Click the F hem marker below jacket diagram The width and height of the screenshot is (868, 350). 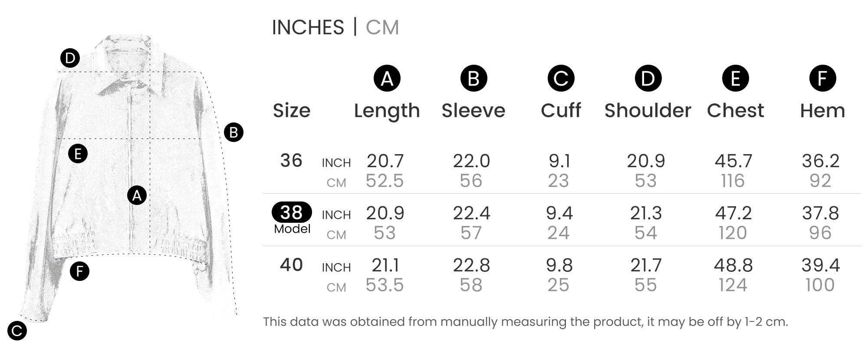(x=79, y=271)
